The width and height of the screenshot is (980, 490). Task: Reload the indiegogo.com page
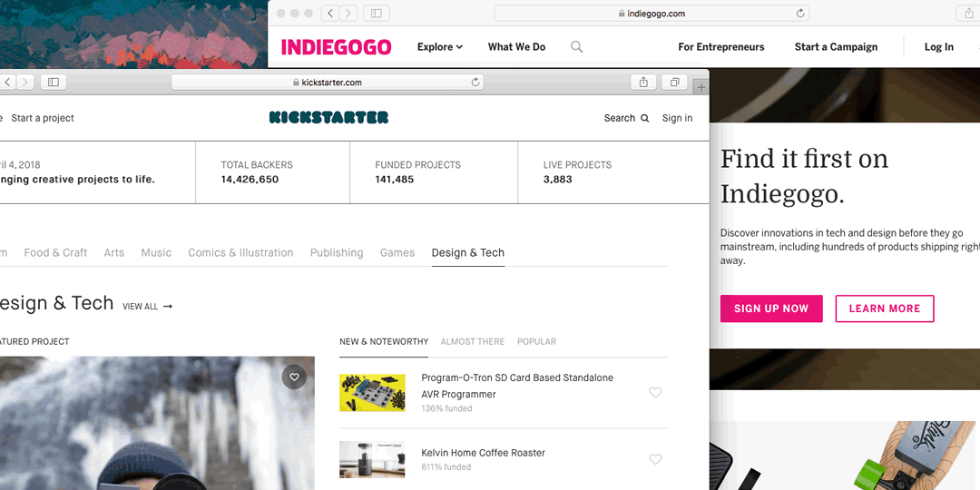click(800, 13)
